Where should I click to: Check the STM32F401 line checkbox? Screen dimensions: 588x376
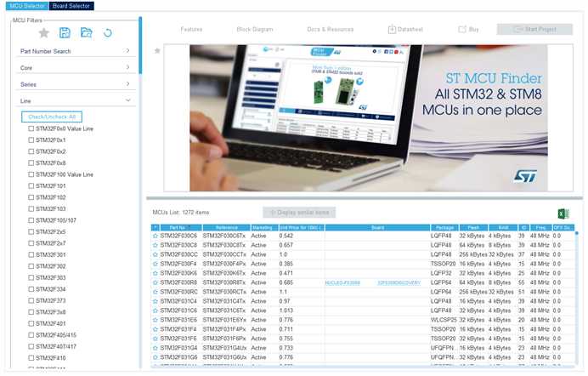31,324
